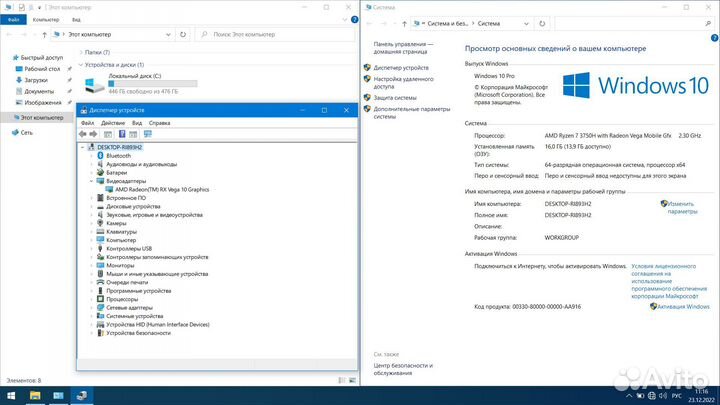Switch to large icons view in Explorer status bar
The image size is (720, 405).
[x=351, y=381]
